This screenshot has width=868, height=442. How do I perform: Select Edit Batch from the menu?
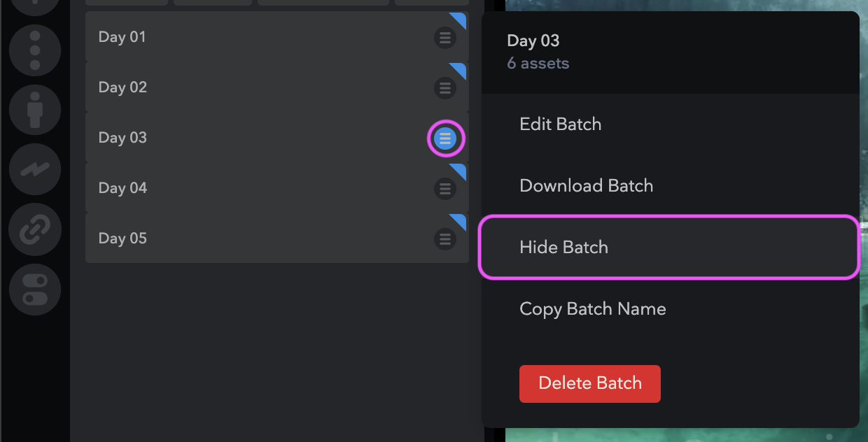pyautogui.click(x=670, y=124)
